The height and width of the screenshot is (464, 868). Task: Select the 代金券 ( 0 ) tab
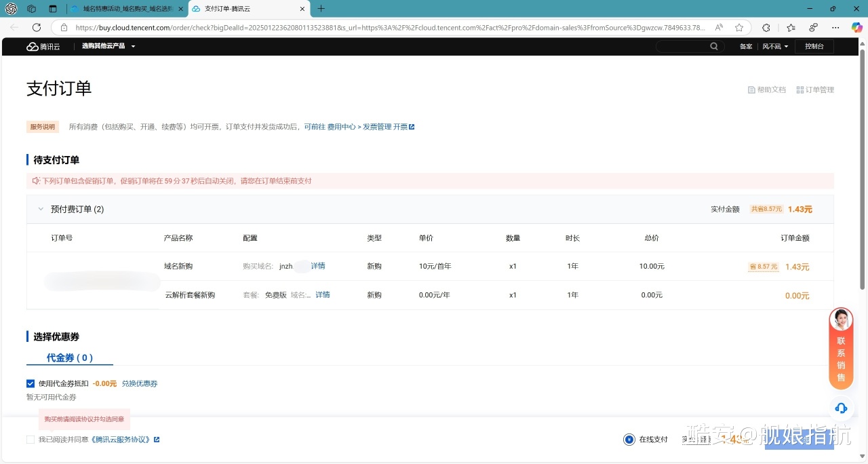pos(70,357)
